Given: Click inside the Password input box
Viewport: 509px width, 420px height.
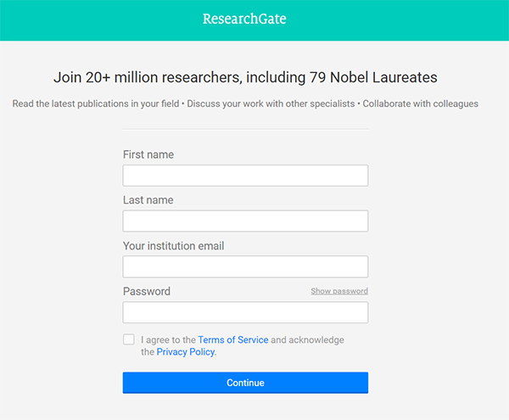Looking at the screenshot, I should click(x=245, y=312).
